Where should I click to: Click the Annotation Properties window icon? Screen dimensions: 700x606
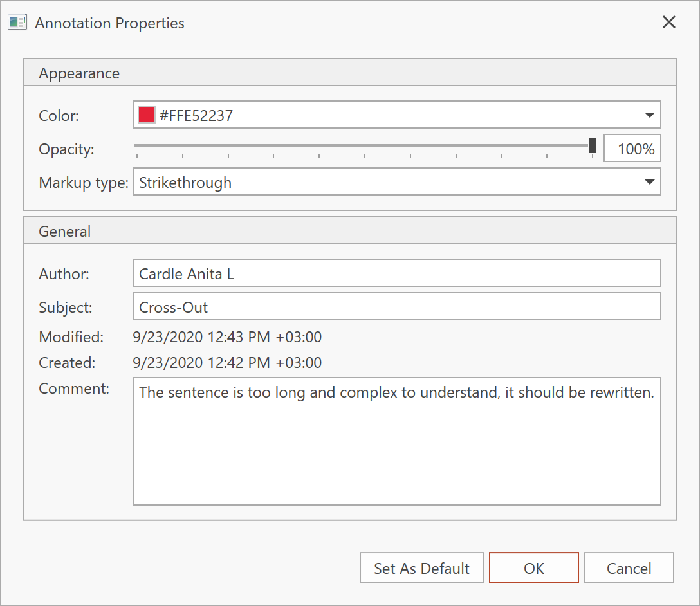pyautogui.click(x=17, y=23)
